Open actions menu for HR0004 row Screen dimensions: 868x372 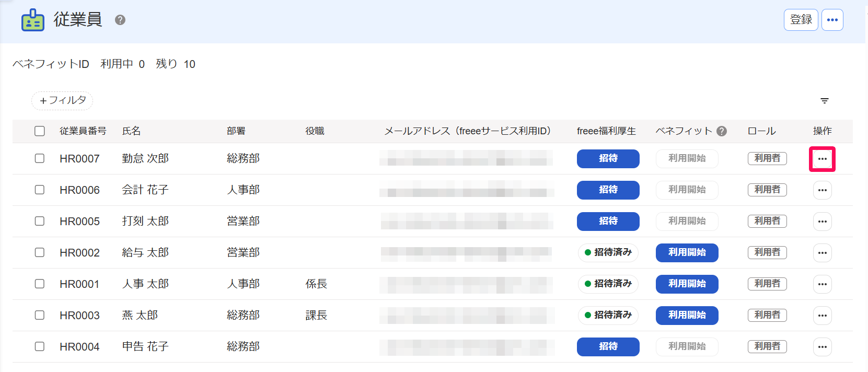(x=822, y=347)
